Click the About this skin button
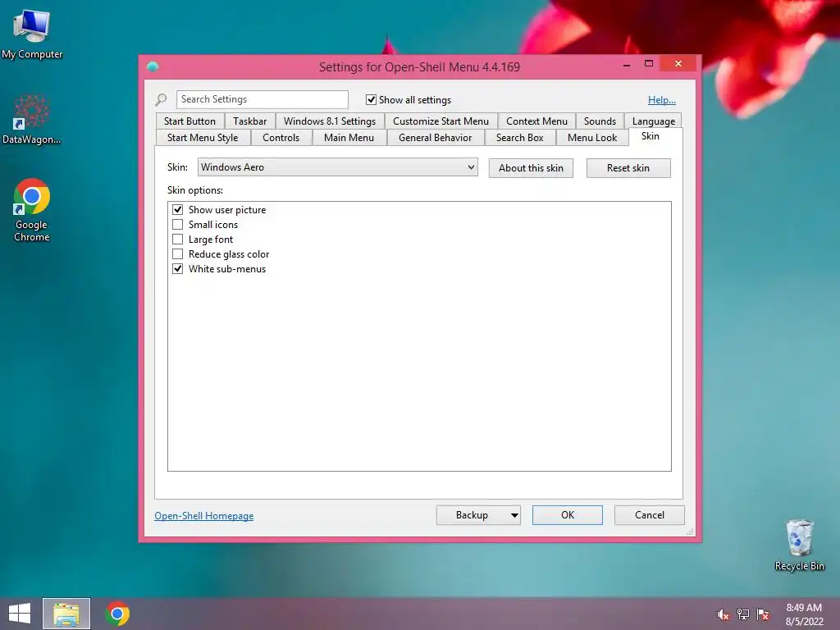Image resolution: width=840 pixels, height=630 pixels. 531,168
